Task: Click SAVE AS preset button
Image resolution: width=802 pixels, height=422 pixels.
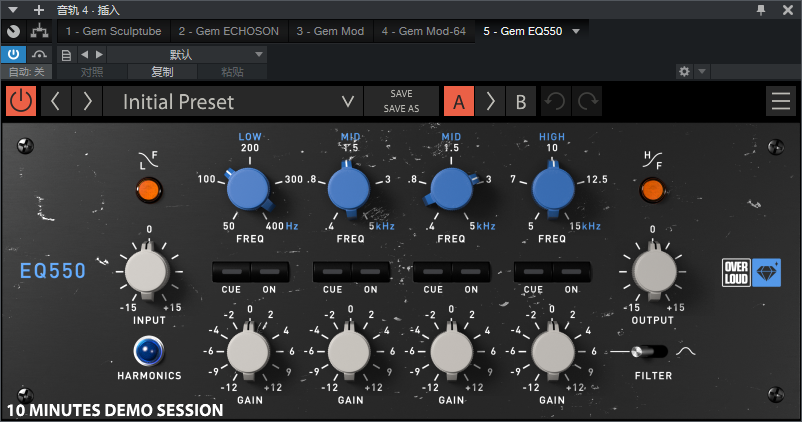Action: [401, 108]
